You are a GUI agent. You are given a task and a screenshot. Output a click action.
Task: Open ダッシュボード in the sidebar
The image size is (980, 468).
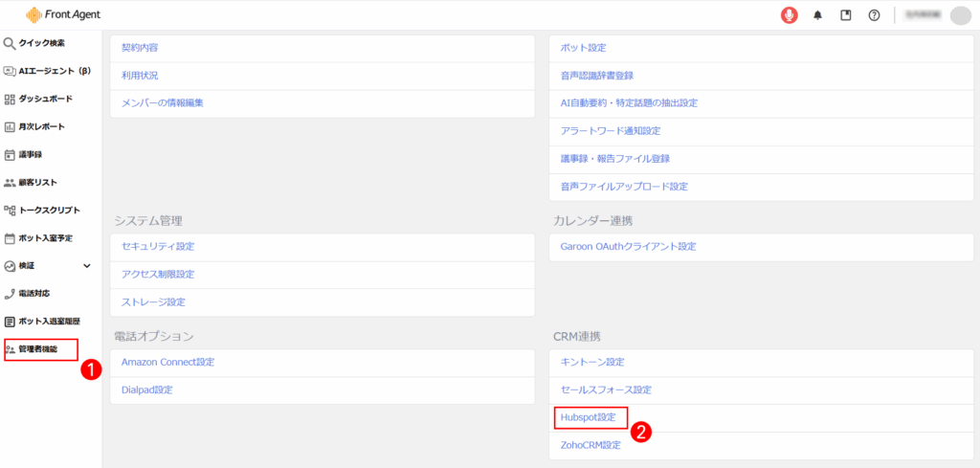[x=45, y=99]
